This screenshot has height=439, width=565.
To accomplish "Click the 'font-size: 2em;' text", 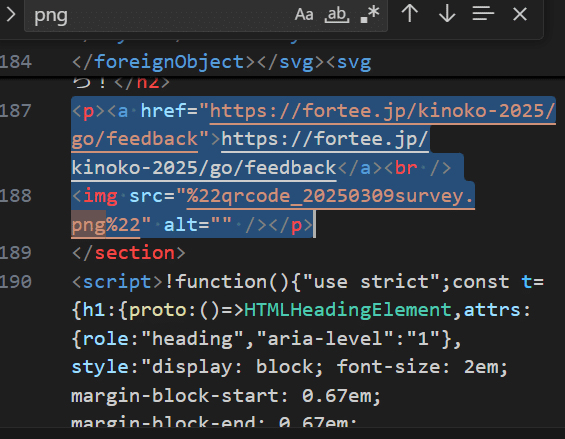I will click(422, 367).
